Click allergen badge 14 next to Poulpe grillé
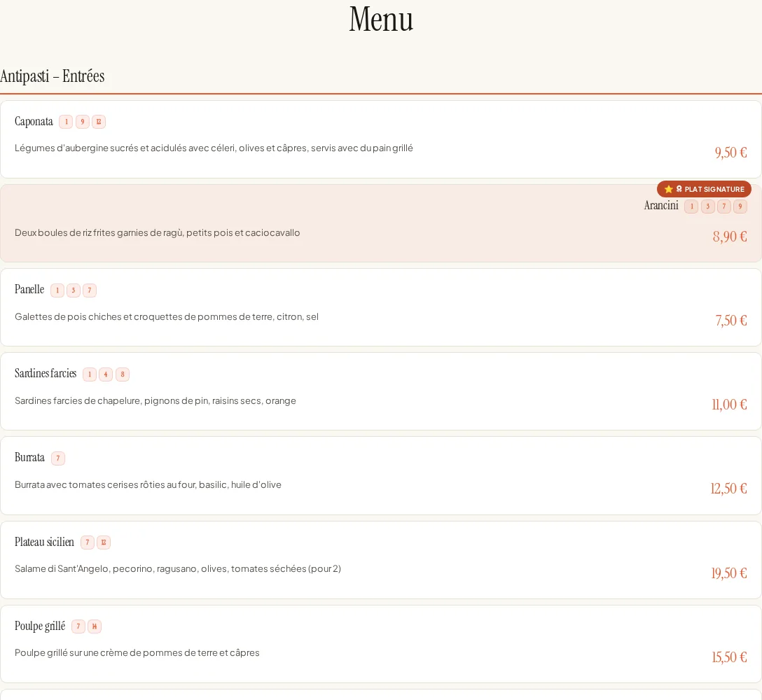 click(95, 626)
